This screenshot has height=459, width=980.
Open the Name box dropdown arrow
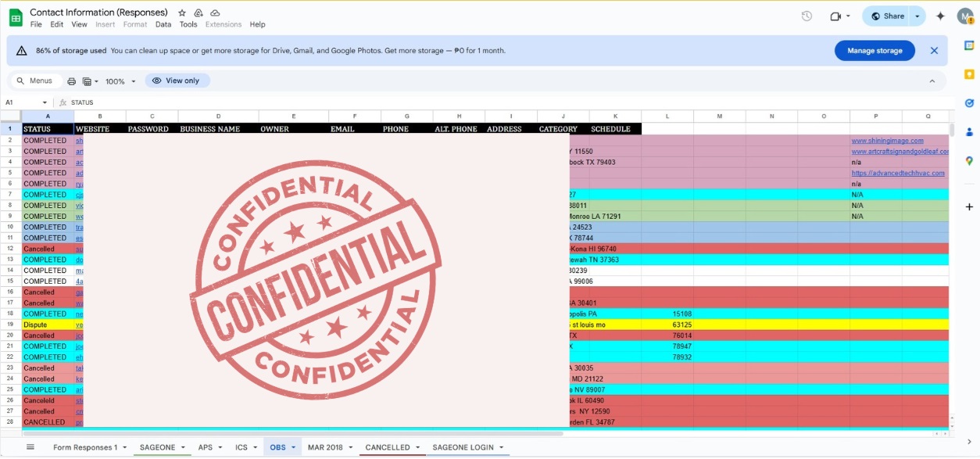[x=45, y=102]
